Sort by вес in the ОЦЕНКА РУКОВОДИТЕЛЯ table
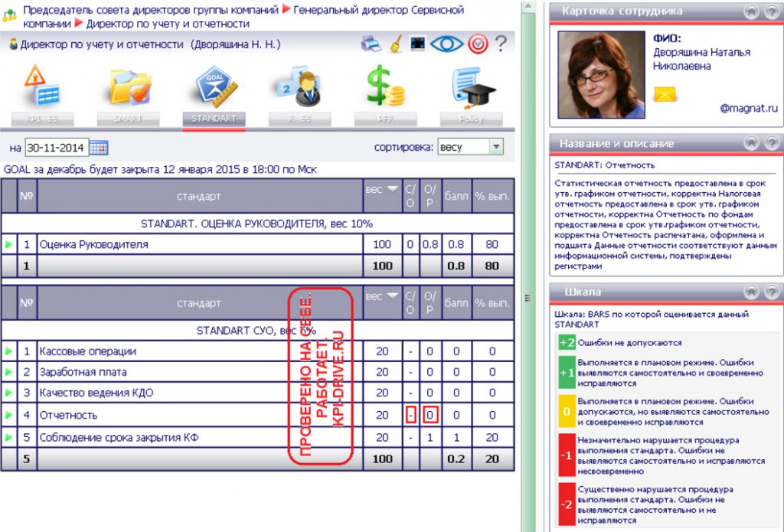 [382, 190]
